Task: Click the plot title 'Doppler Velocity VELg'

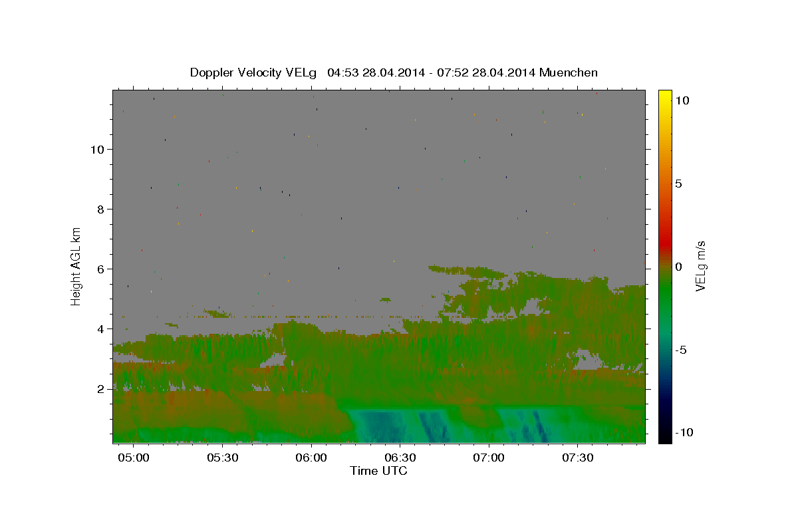Action: pyautogui.click(x=253, y=72)
